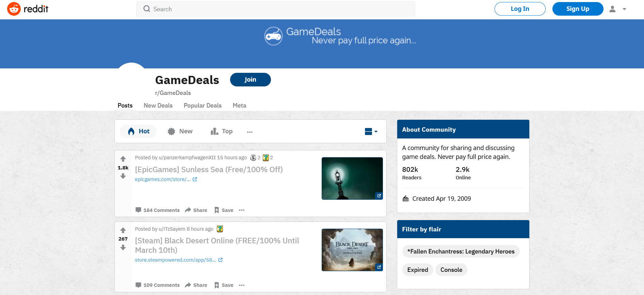644x295 pixels.
Task: Click the Reddit logo icon
Action: point(14,9)
